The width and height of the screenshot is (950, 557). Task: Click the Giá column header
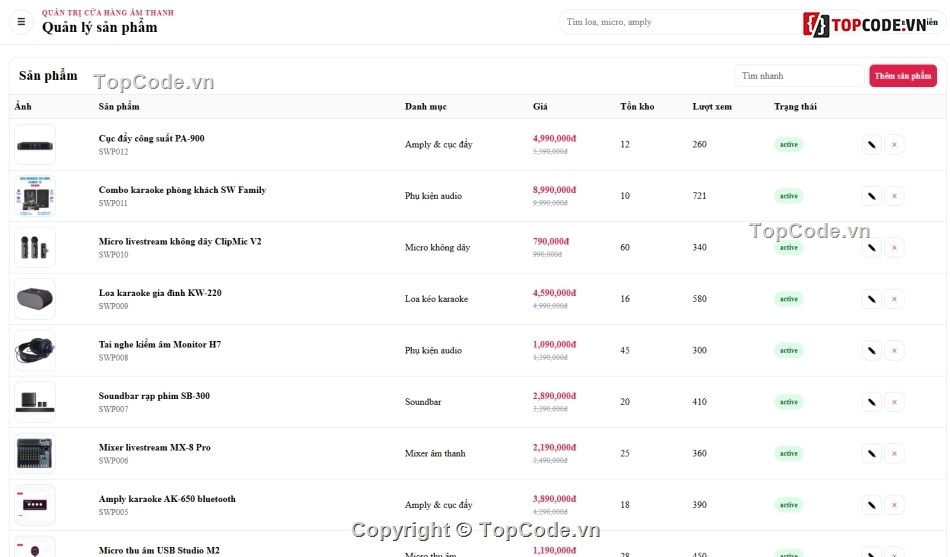pyautogui.click(x=540, y=107)
